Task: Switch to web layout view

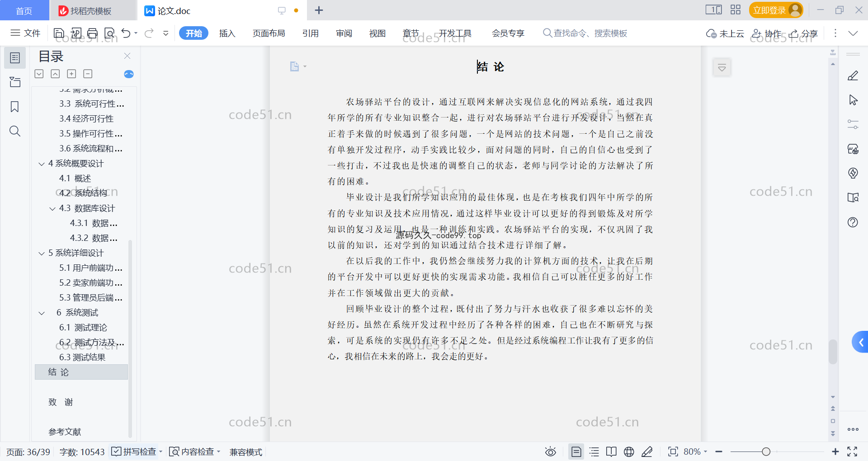Action: click(629, 452)
